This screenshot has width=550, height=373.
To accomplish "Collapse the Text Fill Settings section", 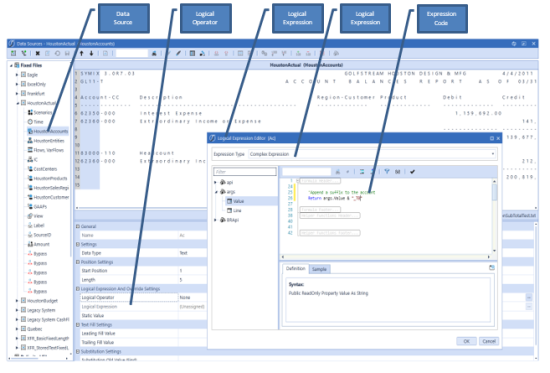I will [78, 325].
